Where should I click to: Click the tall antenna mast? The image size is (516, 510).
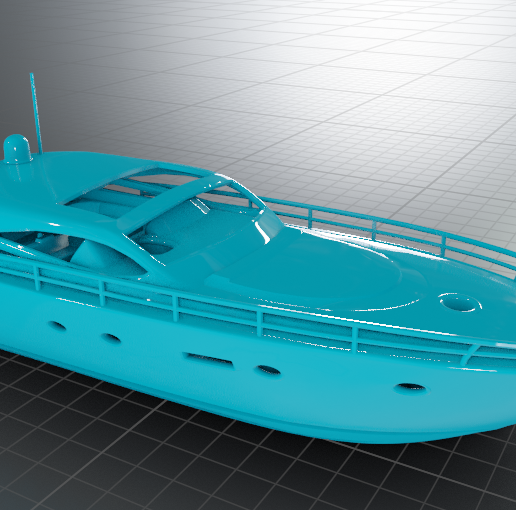36,113
